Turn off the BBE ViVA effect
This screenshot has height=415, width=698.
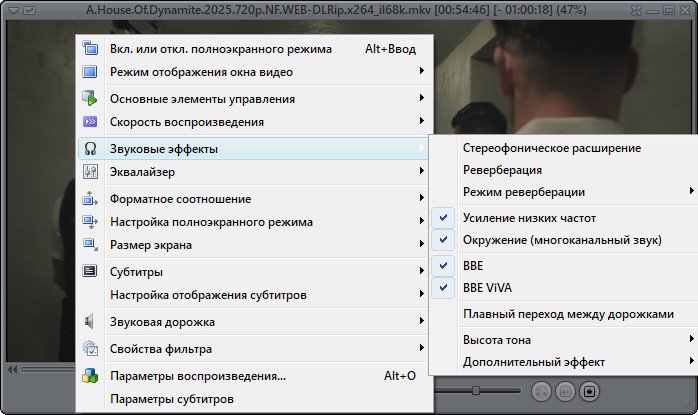click(x=487, y=288)
